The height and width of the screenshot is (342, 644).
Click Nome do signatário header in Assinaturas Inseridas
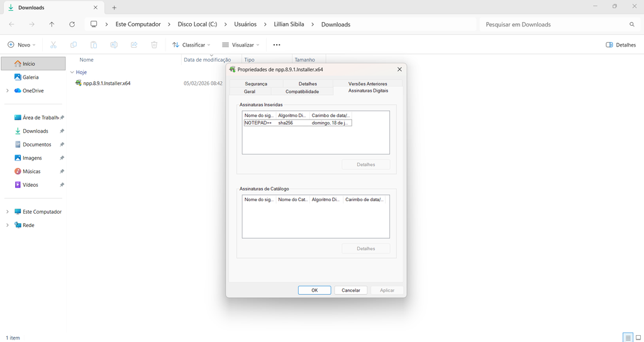[x=259, y=116]
